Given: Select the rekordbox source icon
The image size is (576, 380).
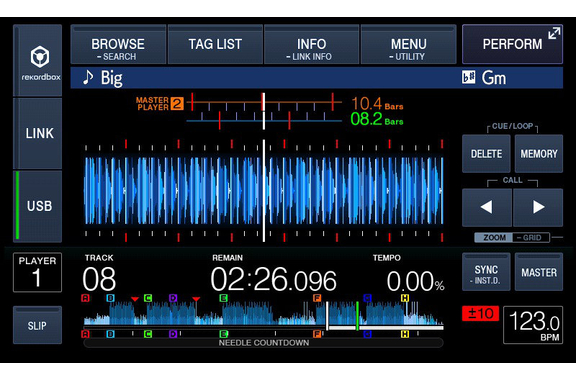Looking at the screenshot, I should pos(38,61).
